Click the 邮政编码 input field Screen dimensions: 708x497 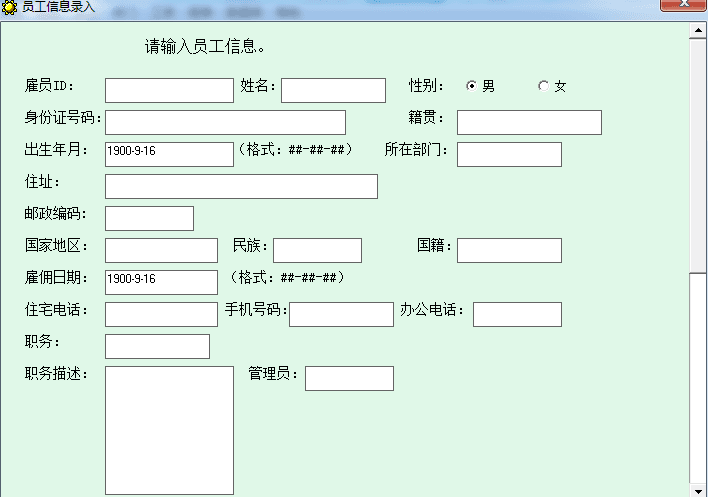click(x=149, y=219)
